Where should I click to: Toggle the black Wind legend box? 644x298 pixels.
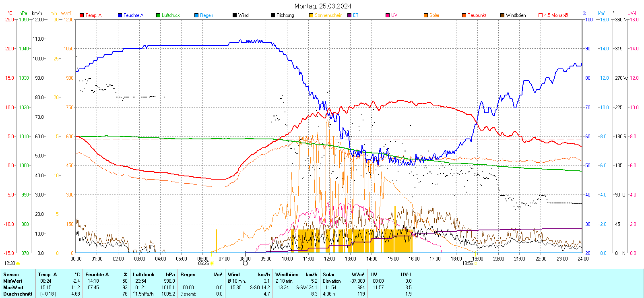tap(235, 15)
